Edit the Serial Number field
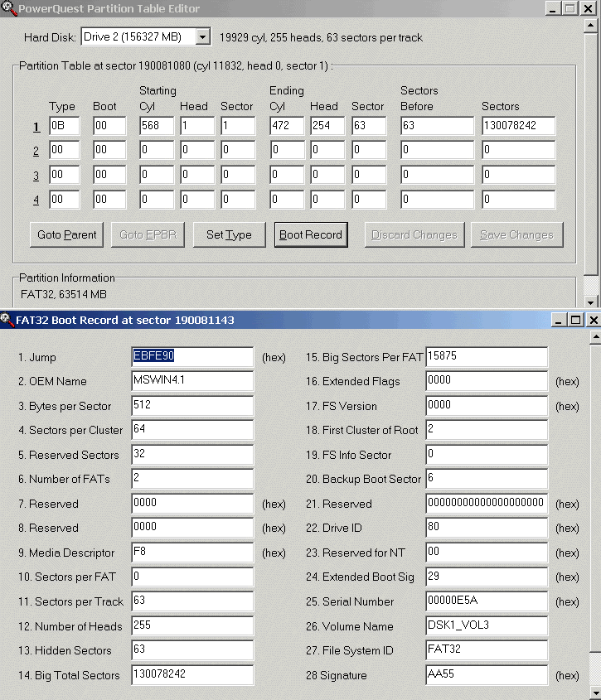The image size is (601, 700). click(x=487, y=601)
